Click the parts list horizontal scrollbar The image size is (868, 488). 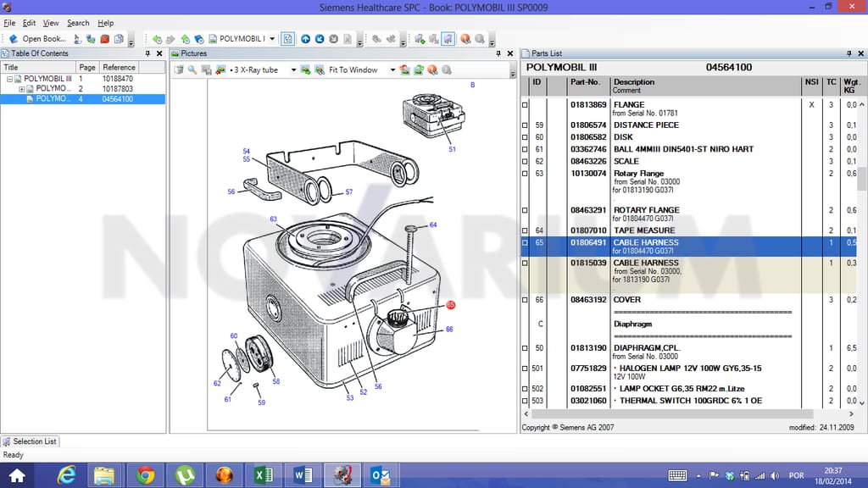coord(672,413)
